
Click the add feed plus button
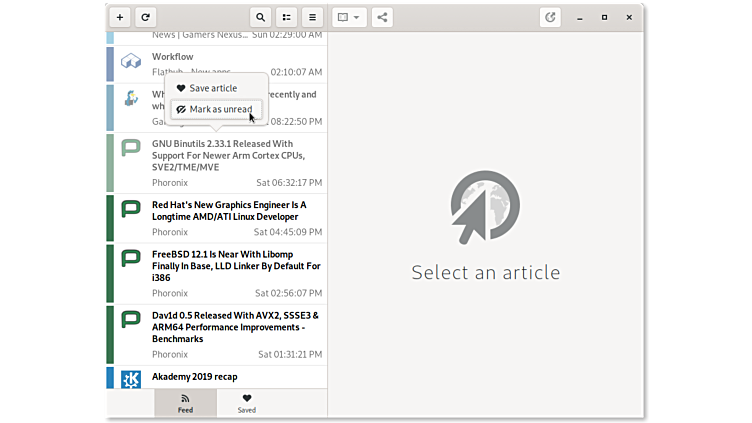pos(120,17)
